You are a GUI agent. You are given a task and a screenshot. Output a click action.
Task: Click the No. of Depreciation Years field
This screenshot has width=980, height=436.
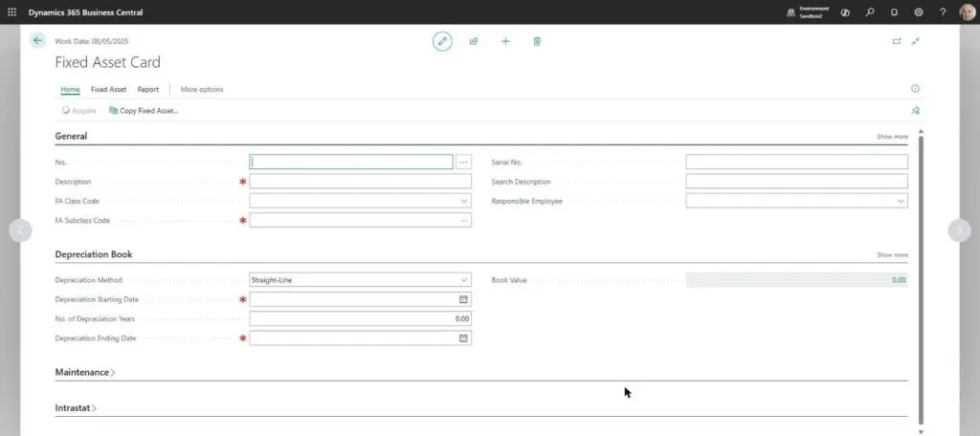click(x=361, y=318)
